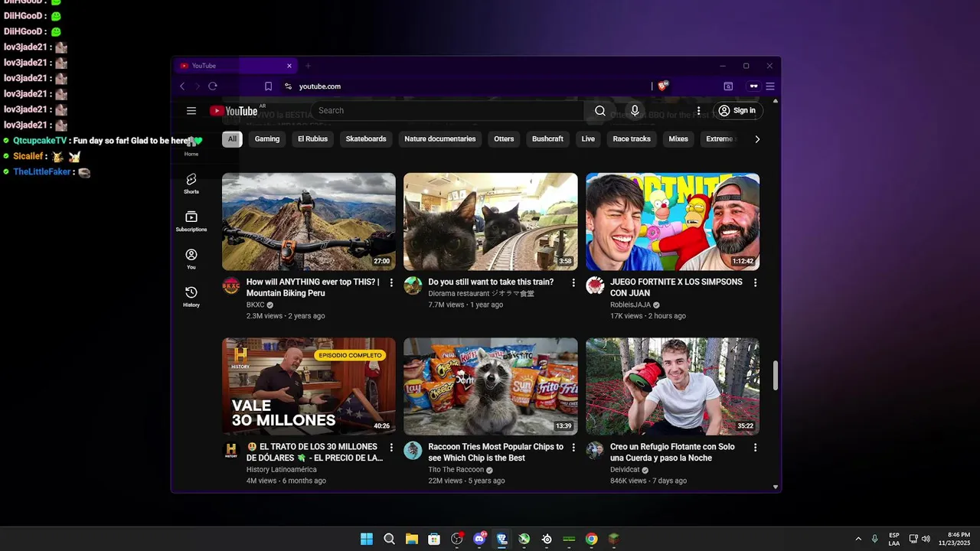
Task: Visit the Deividcat channel name link
Action: click(x=625, y=470)
